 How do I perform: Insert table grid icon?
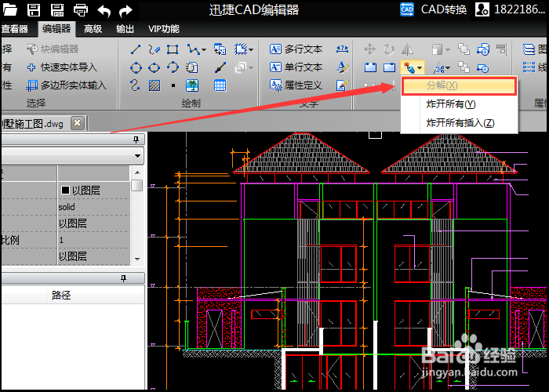[220, 85]
